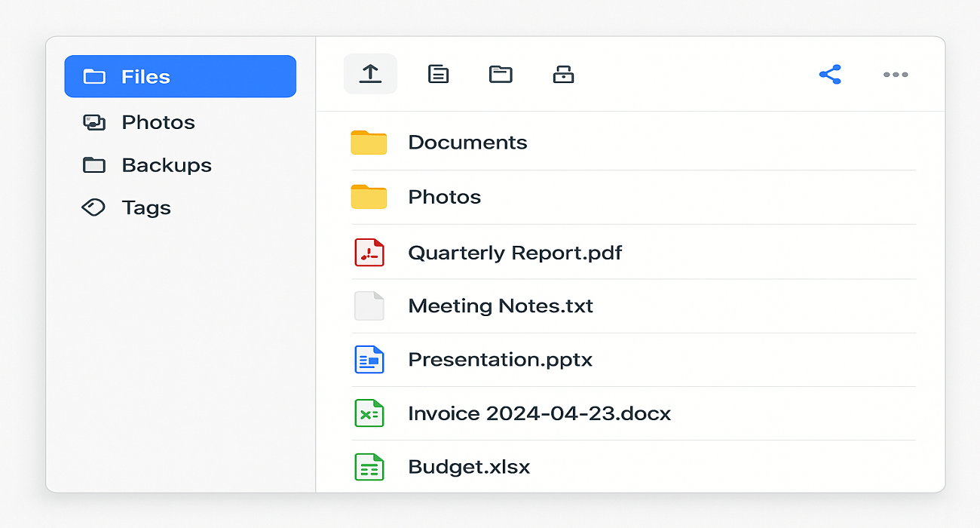Click the folder icon beside Backups

(94, 164)
